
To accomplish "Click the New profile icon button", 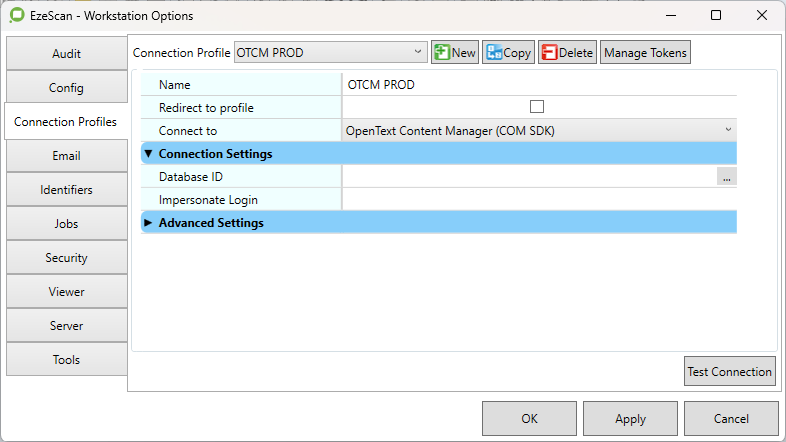I will (455, 53).
